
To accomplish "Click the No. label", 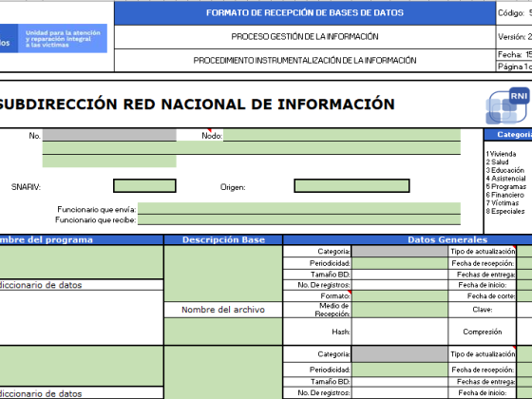I will click(x=34, y=136).
